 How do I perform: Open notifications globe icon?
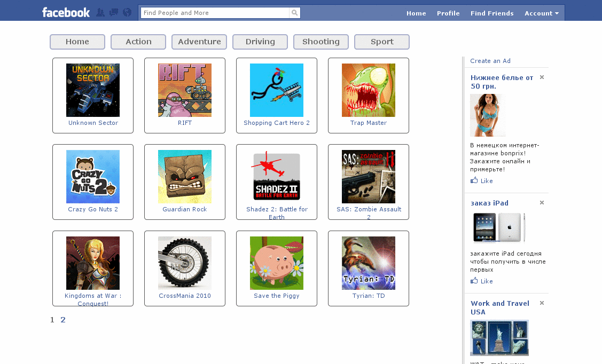click(127, 13)
